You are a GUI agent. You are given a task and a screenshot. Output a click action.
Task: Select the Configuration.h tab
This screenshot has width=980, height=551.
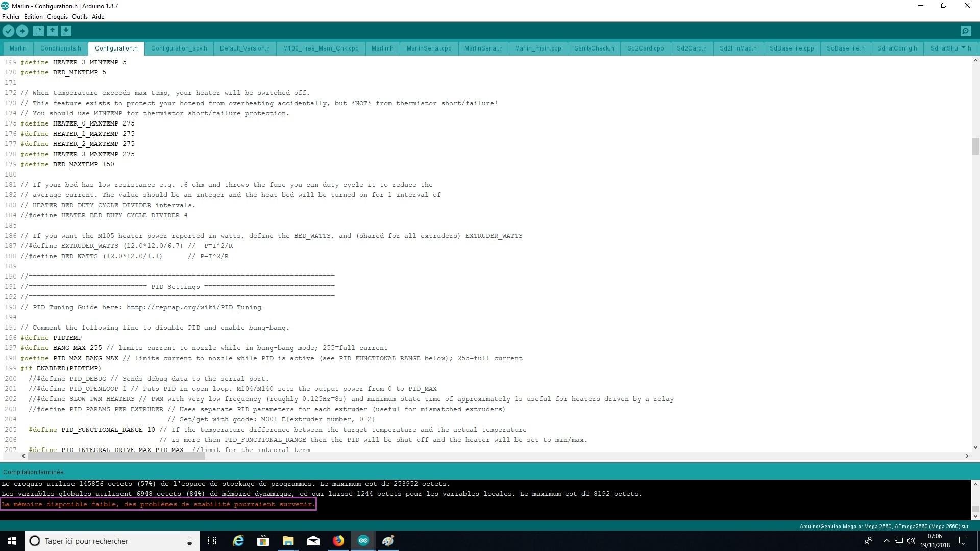point(116,48)
